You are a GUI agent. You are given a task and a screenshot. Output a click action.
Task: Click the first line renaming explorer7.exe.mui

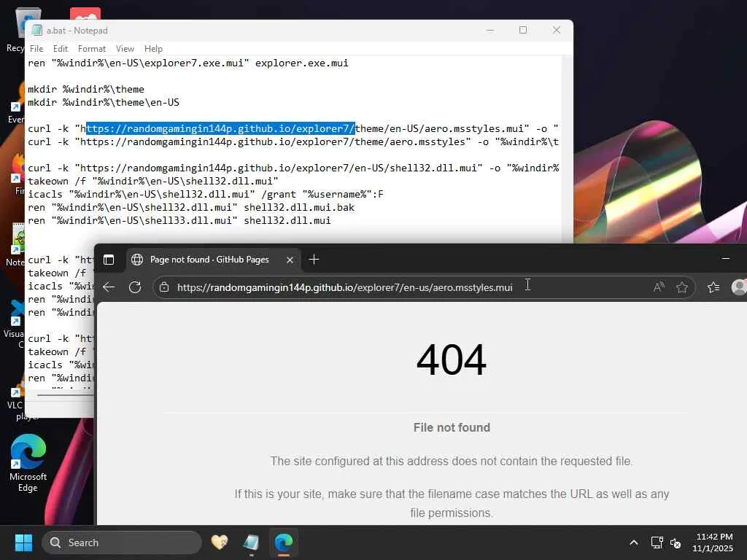[187, 63]
